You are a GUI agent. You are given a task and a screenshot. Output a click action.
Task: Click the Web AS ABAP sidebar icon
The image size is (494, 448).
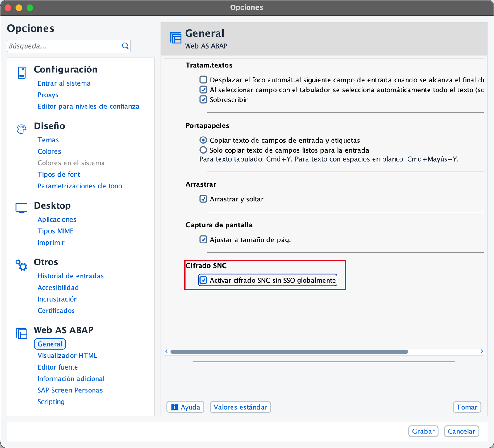22,333
